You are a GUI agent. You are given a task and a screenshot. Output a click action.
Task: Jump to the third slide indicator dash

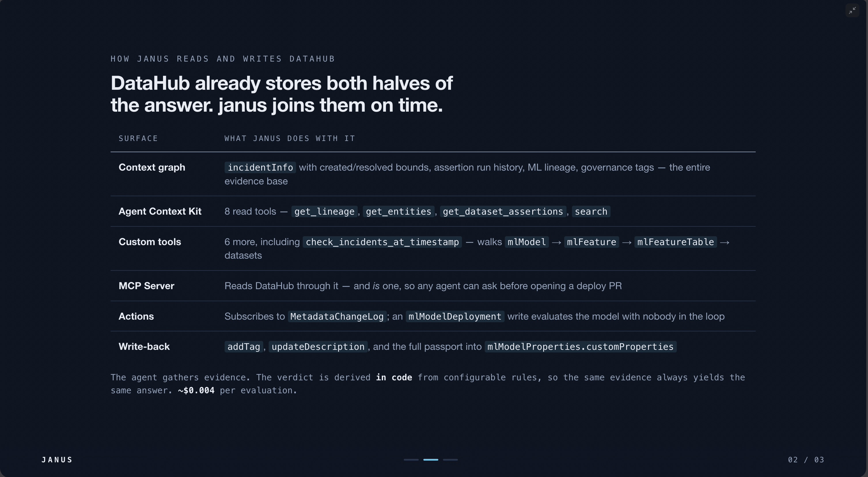coord(450,459)
